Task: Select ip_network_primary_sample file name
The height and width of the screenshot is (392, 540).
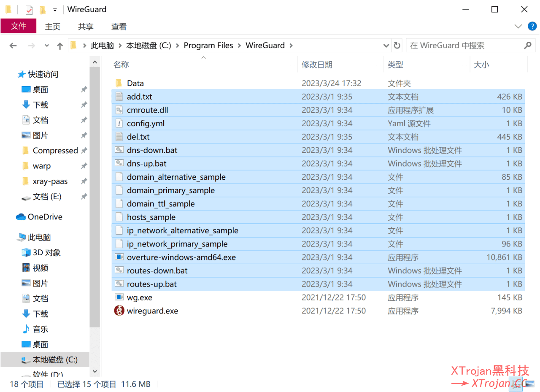Action: click(x=177, y=244)
